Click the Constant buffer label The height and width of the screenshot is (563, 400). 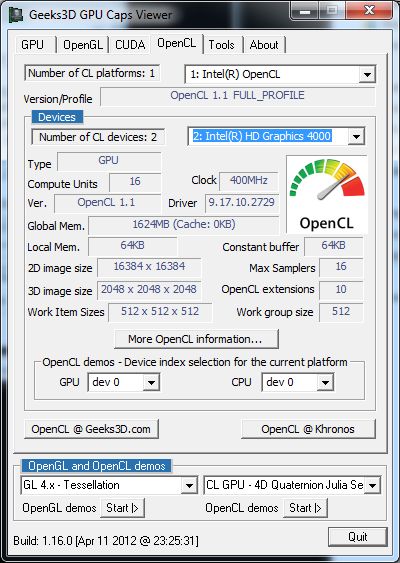click(260, 247)
